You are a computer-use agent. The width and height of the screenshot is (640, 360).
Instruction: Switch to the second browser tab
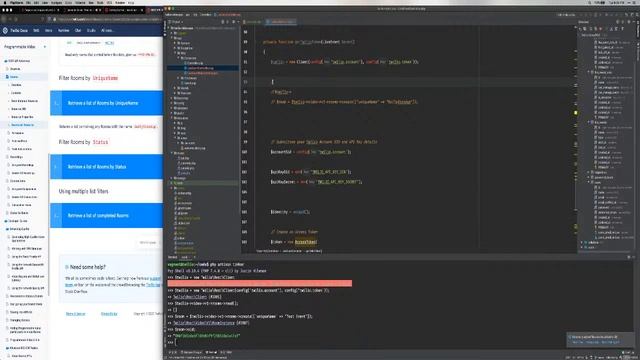coord(82,10)
